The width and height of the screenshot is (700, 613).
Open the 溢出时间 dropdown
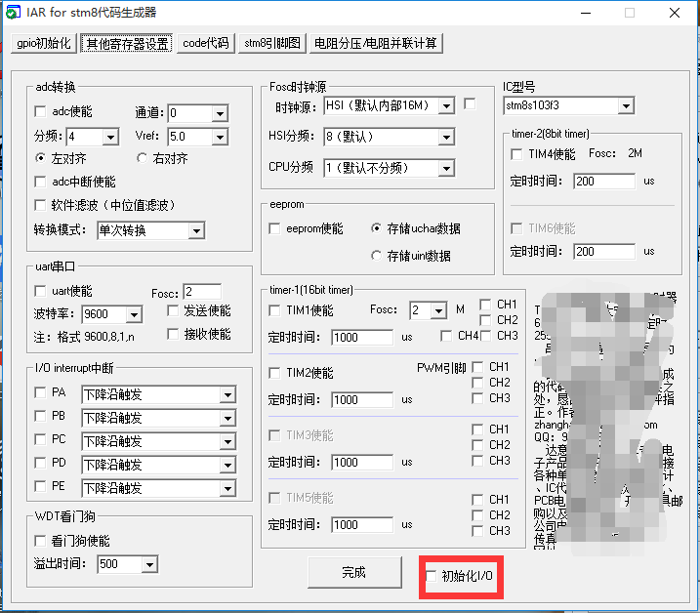click(149, 565)
